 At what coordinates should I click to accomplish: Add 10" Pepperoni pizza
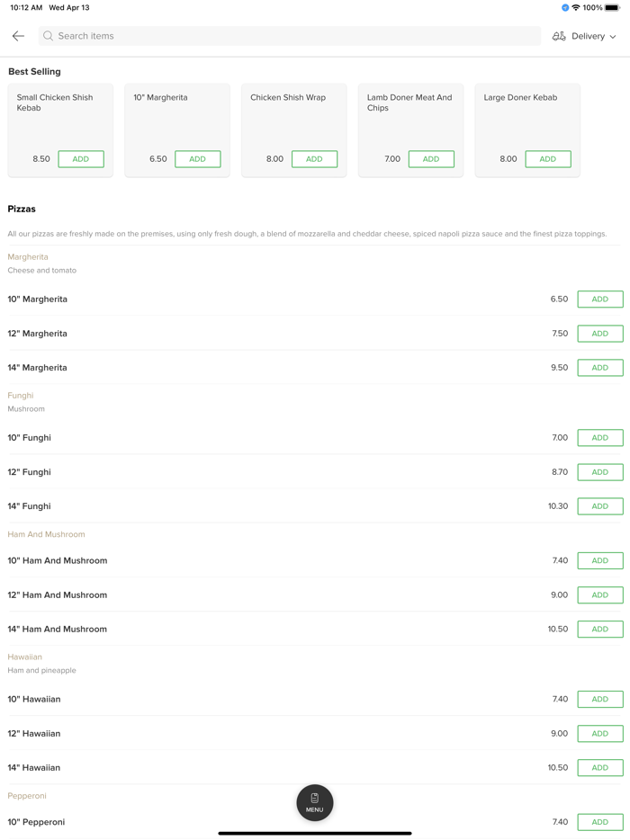pos(599,822)
